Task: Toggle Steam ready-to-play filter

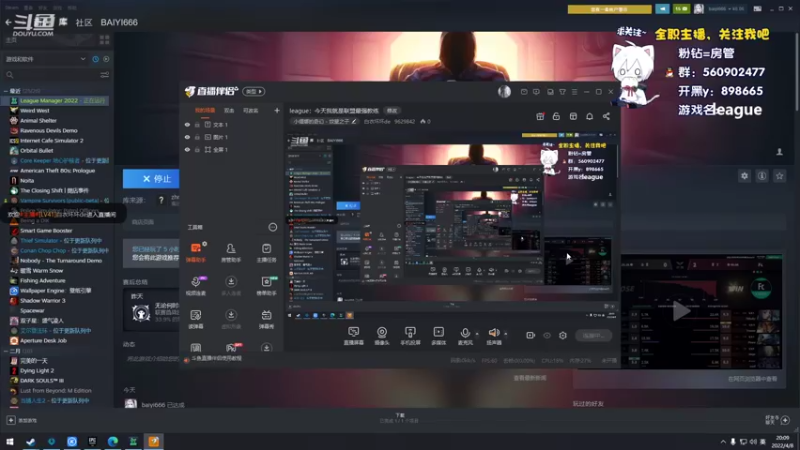Action: 106,59
